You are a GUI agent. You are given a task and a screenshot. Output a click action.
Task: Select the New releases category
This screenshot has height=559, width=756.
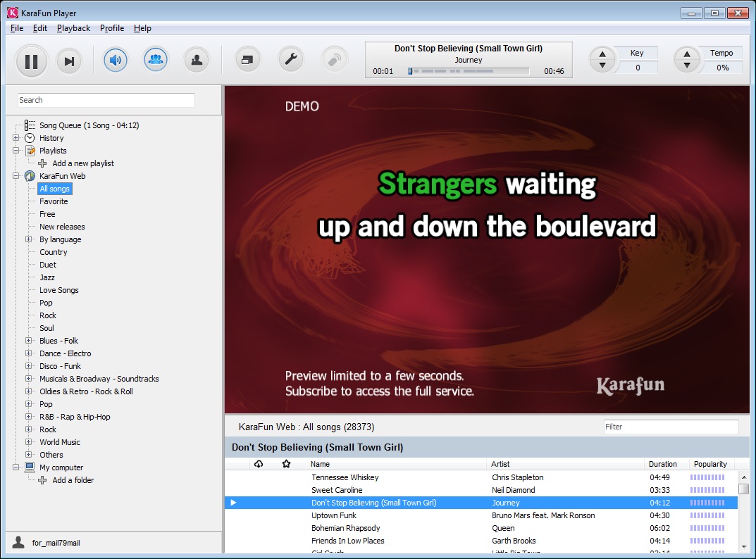point(62,227)
